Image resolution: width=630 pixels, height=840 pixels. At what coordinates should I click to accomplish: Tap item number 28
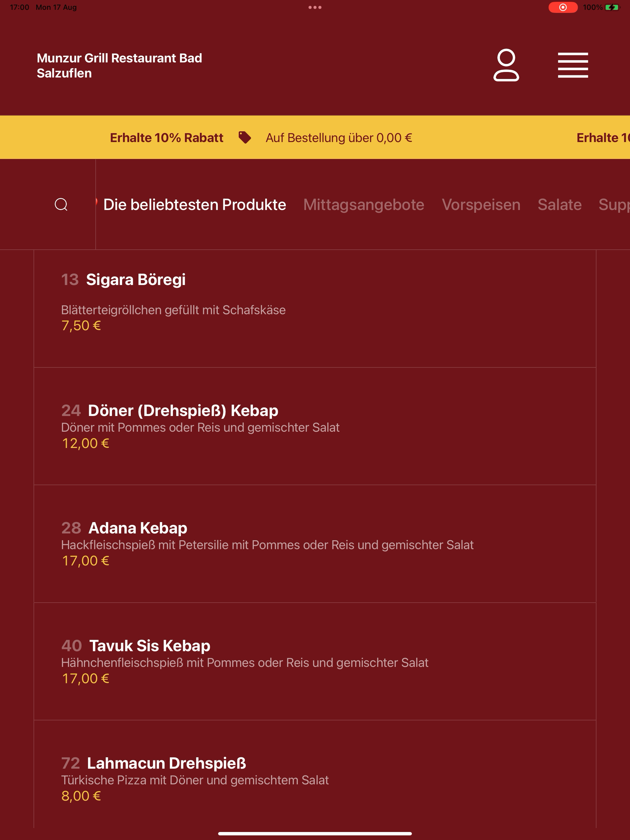tap(71, 528)
